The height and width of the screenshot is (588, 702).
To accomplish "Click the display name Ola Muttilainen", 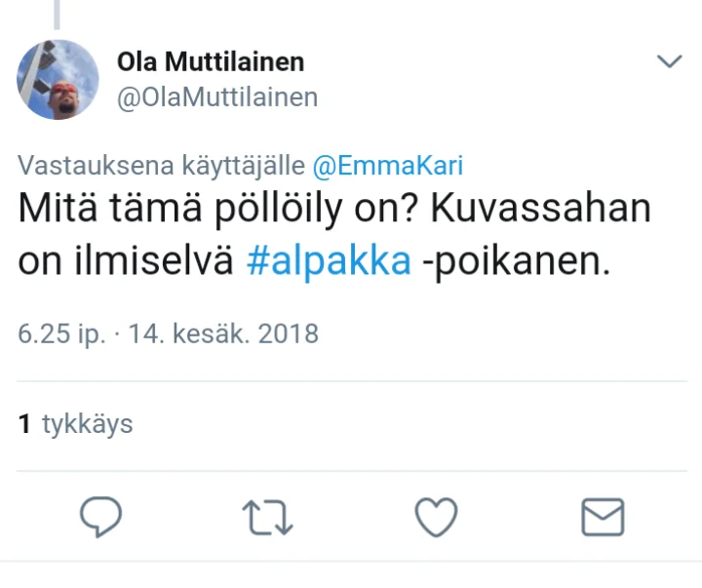I will 211,61.
